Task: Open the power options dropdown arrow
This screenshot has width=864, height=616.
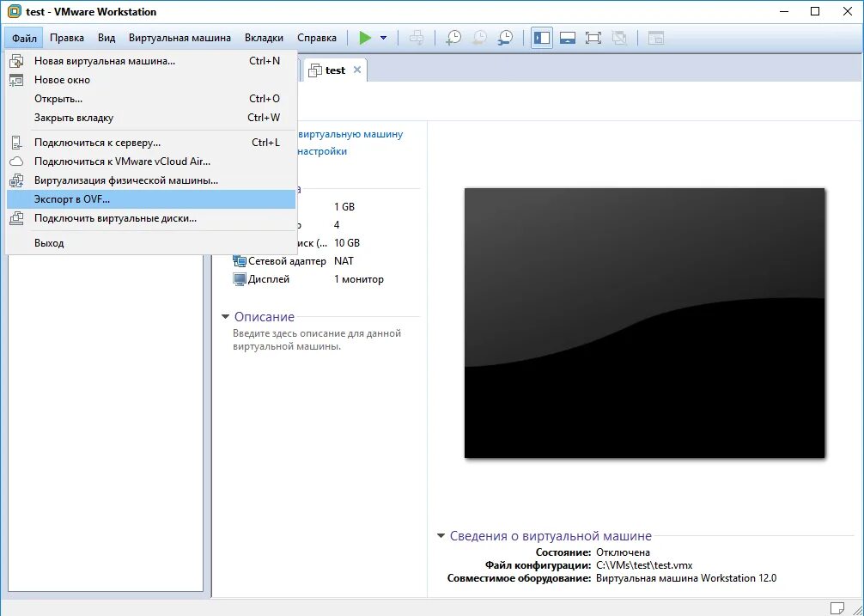Action: tap(384, 38)
